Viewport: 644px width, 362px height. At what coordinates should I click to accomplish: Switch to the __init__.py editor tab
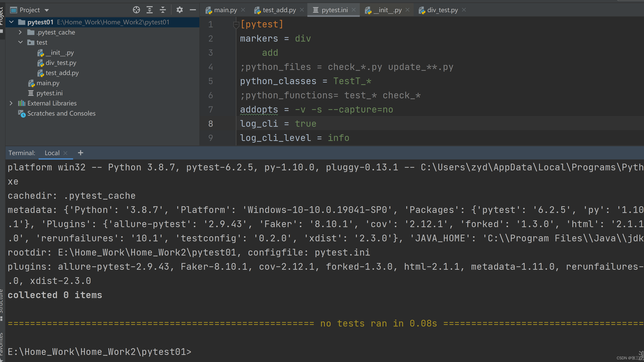387,10
